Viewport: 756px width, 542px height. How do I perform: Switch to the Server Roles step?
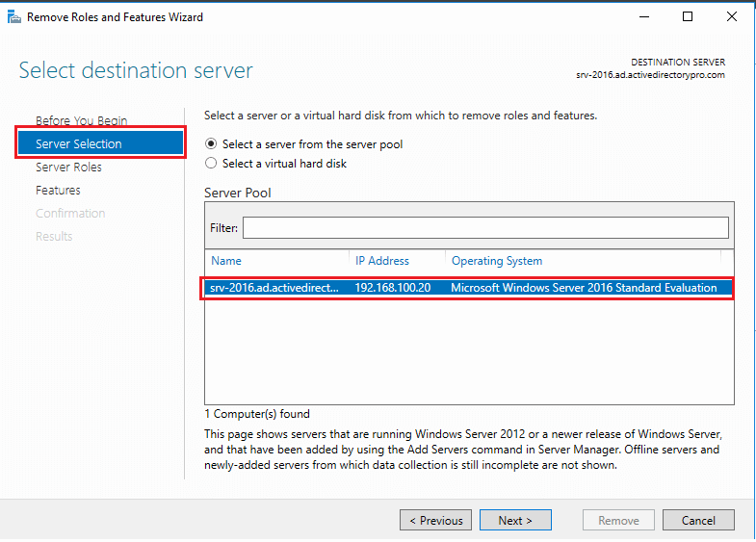[68, 168]
